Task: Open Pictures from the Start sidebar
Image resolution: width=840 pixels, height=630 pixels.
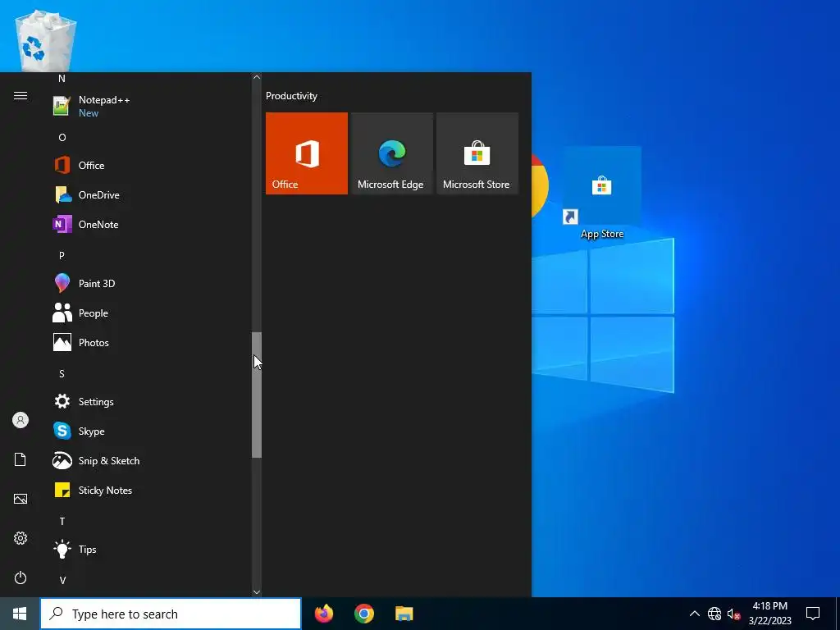Action: click(x=21, y=499)
